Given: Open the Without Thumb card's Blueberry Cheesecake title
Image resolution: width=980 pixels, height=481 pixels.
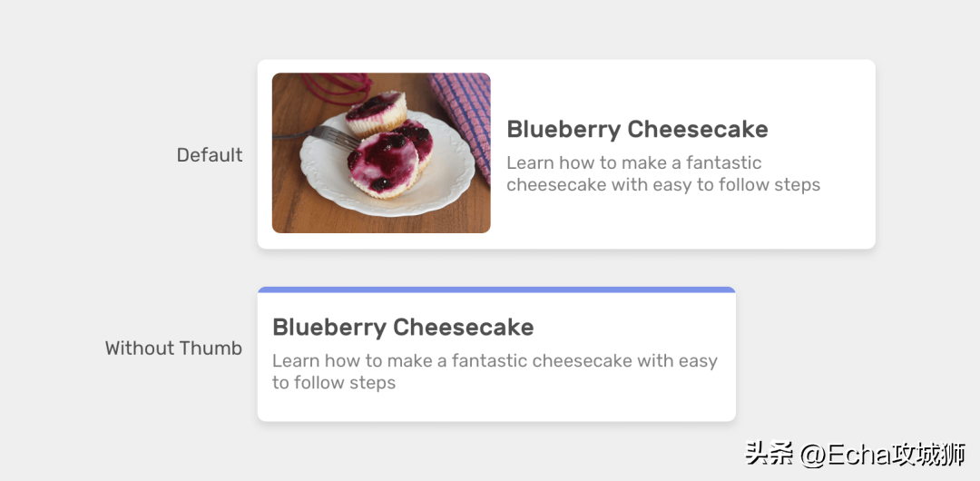Looking at the screenshot, I should click(403, 328).
